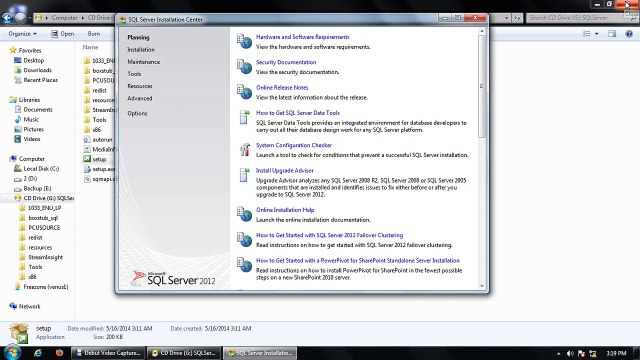
Task: Switch to CD Drive (G:) taskbar button
Action: pos(184,353)
